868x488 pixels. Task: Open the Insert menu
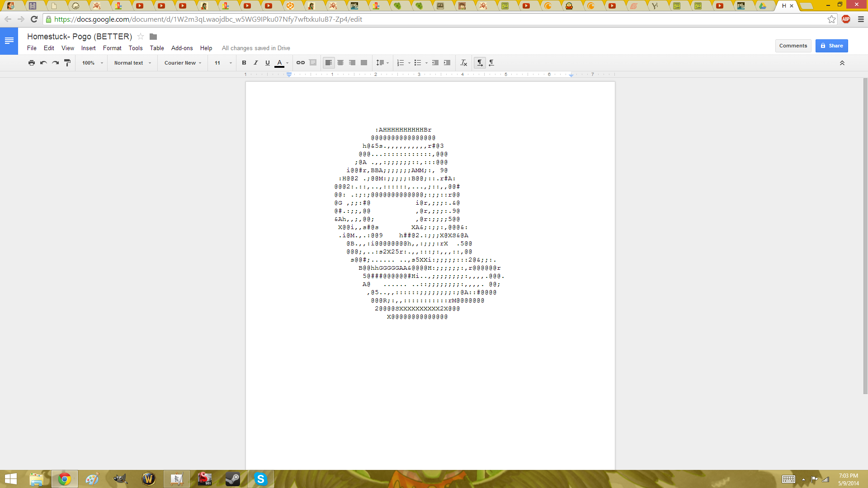tap(88, 48)
